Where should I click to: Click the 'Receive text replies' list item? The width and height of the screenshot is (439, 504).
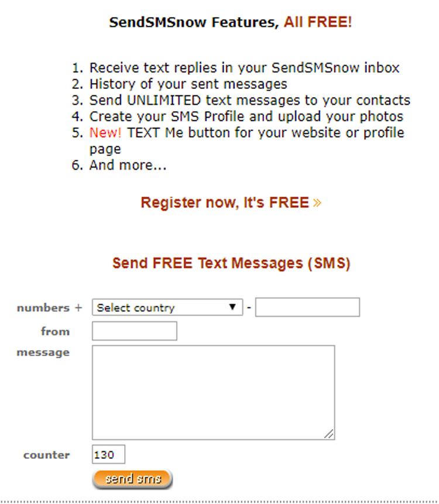244,68
